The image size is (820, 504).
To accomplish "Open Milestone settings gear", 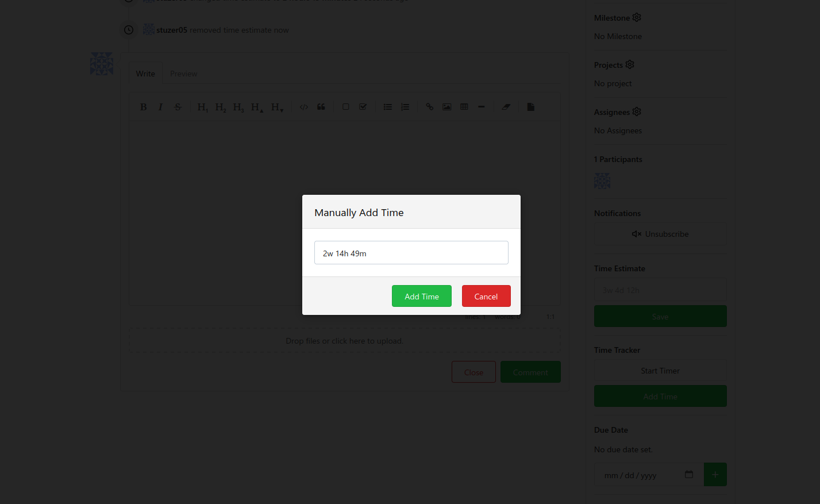I will 637,18.
